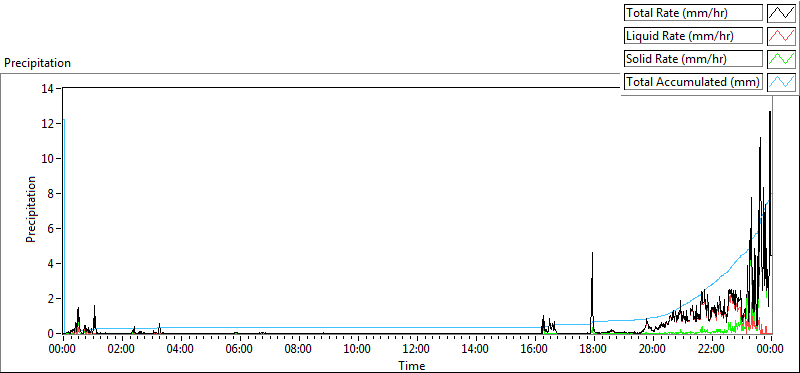The height and width of the screenshot is (373, 800).
Task: Click the Total Accumulated blue line swatch
Action: 782,82
